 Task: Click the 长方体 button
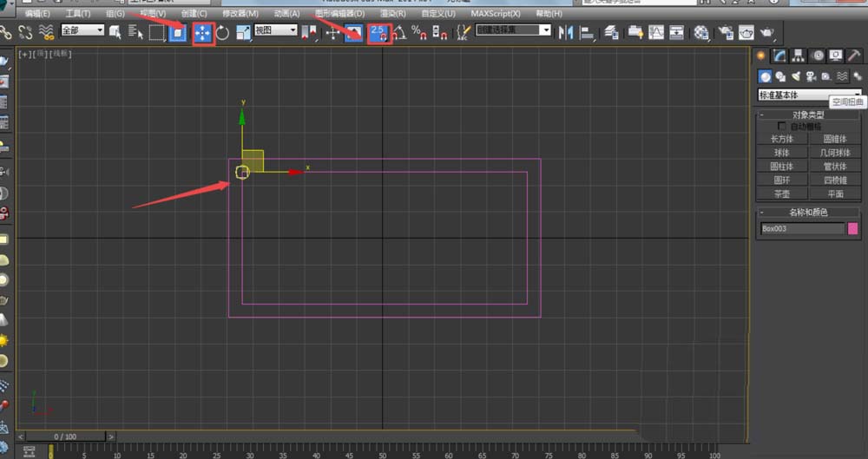coord(782,139)
